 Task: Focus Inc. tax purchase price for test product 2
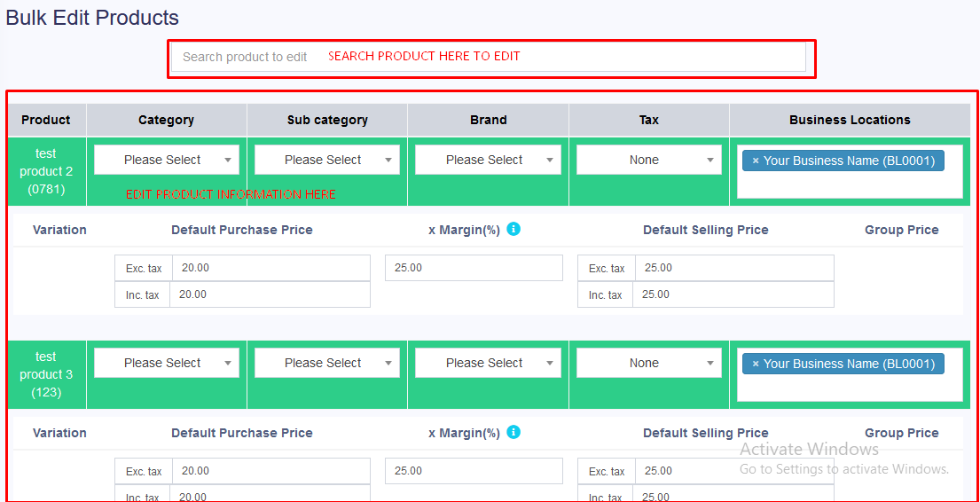pyautogui.click(x=270, y=294)
